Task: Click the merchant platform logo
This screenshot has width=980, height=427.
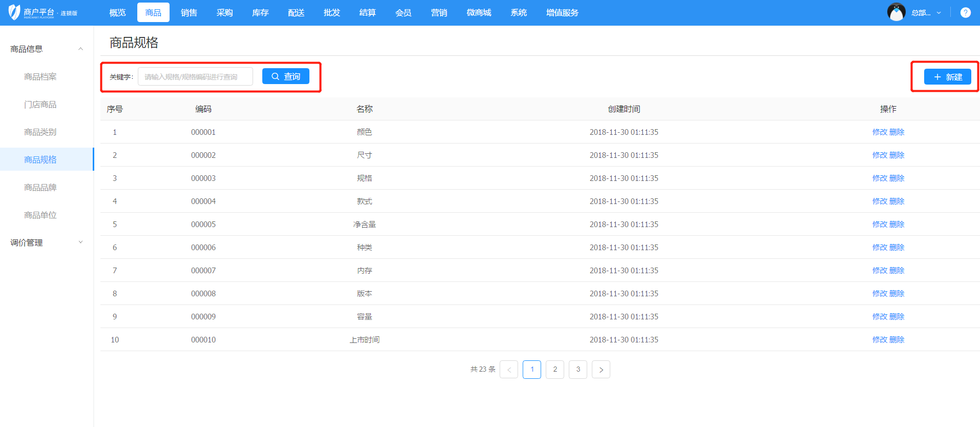Action: [43, 12]
